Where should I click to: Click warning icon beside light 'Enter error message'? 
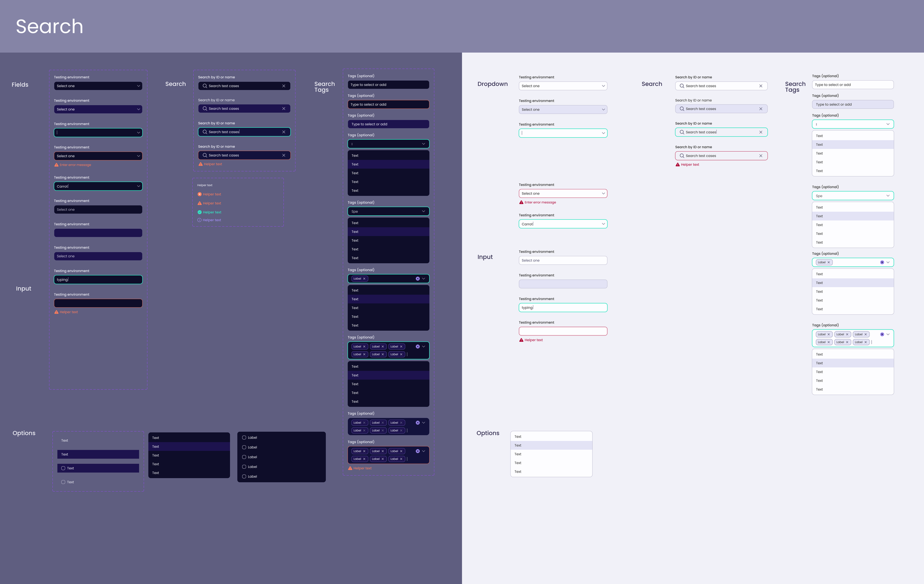(x=521, y=202)
